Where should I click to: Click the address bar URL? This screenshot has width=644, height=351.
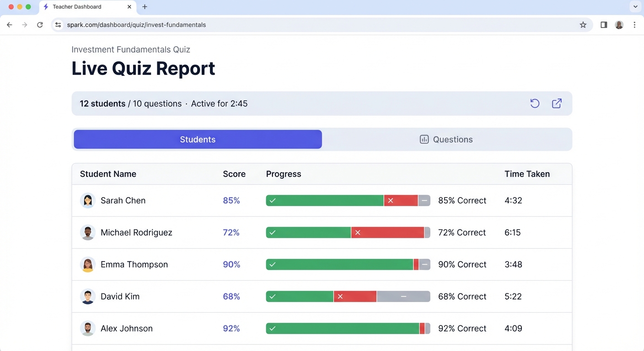136,25
